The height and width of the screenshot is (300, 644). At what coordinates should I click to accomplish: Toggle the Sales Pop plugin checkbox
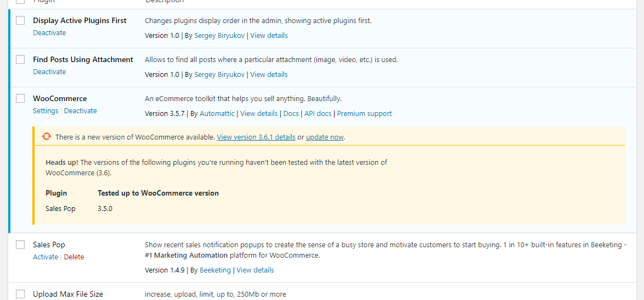(20, 245)
